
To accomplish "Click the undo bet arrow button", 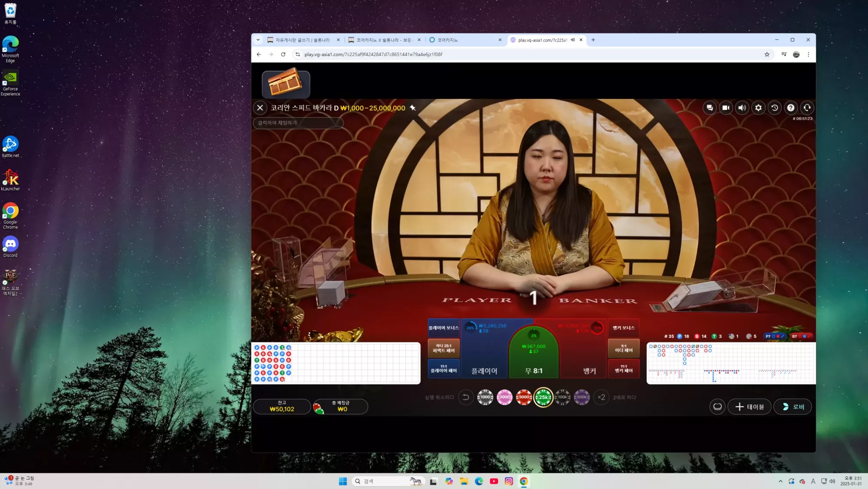I will (466, 397).
